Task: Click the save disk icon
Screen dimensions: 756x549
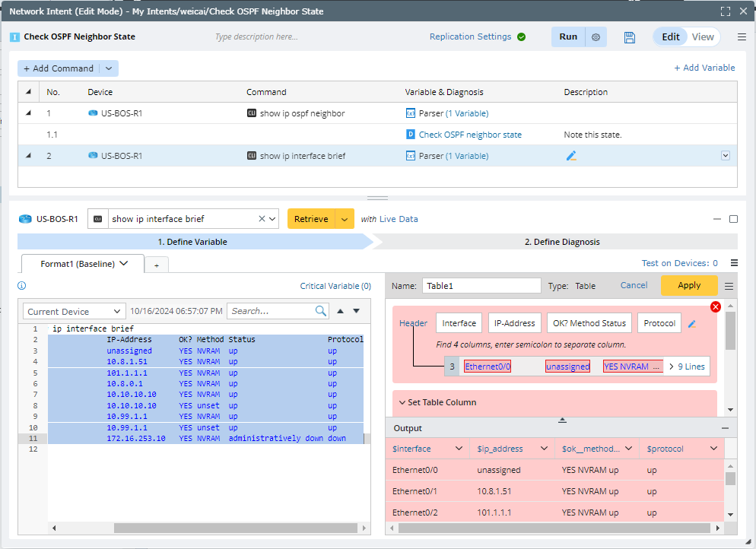Action: [x=629, y=37]
